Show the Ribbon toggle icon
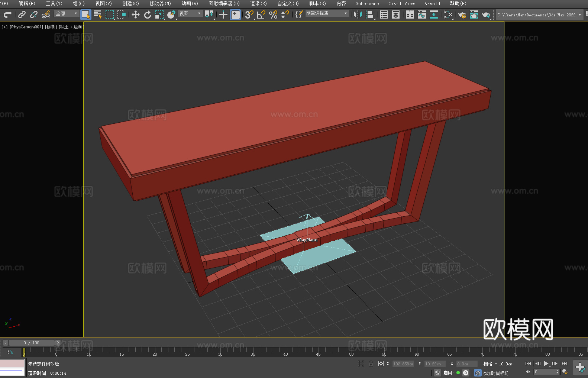The image size is (588, 378). [410, 14]
